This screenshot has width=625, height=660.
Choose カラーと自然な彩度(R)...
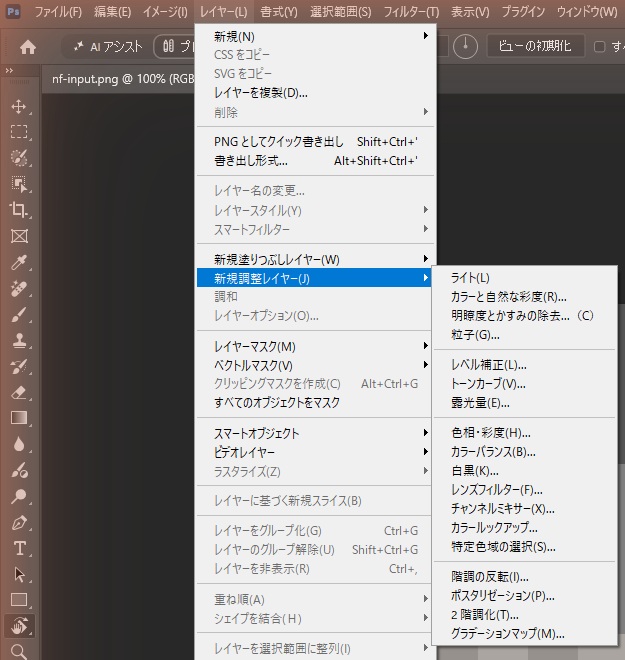pos(524,296)
